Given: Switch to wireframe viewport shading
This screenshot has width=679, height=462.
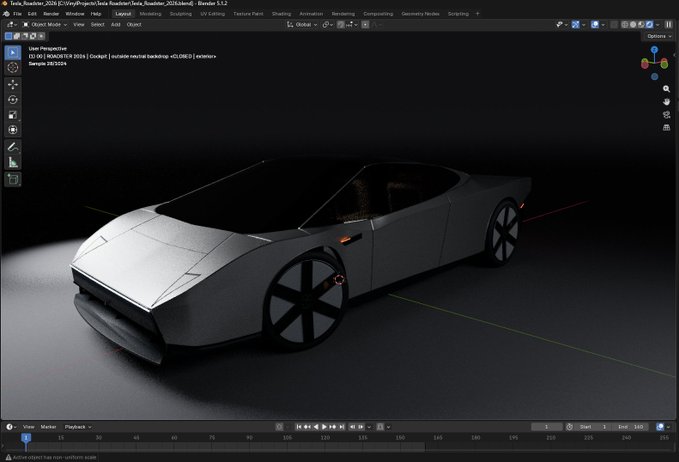Looking at the screenshot, I should click(625, 25).
